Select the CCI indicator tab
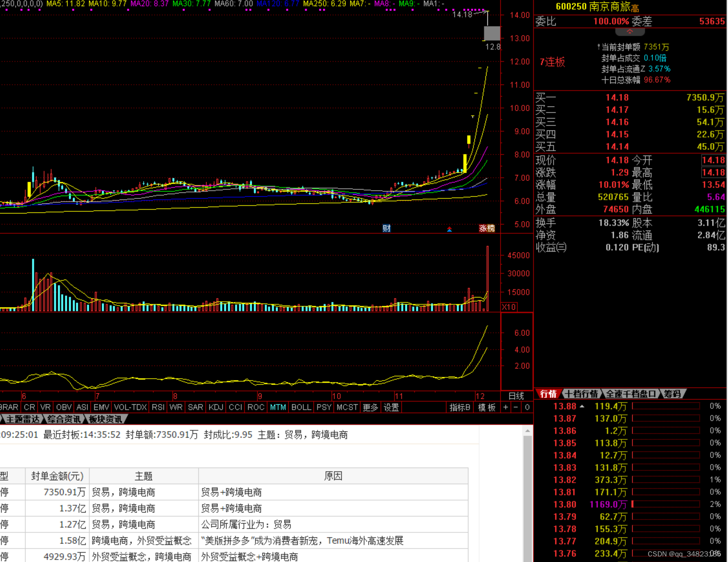Viewport: 728px width, 562px height. pyautogui.click(x=235, y=407)
